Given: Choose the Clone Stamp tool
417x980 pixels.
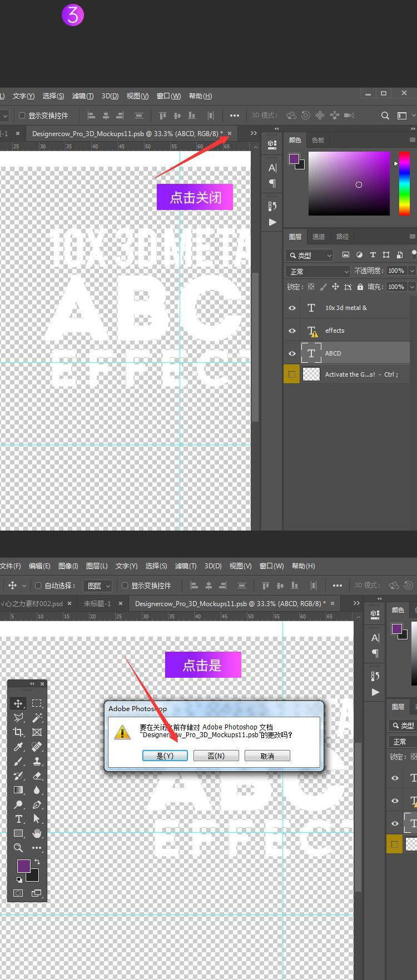Looking at the screenshot, I should tap(37, 761).
